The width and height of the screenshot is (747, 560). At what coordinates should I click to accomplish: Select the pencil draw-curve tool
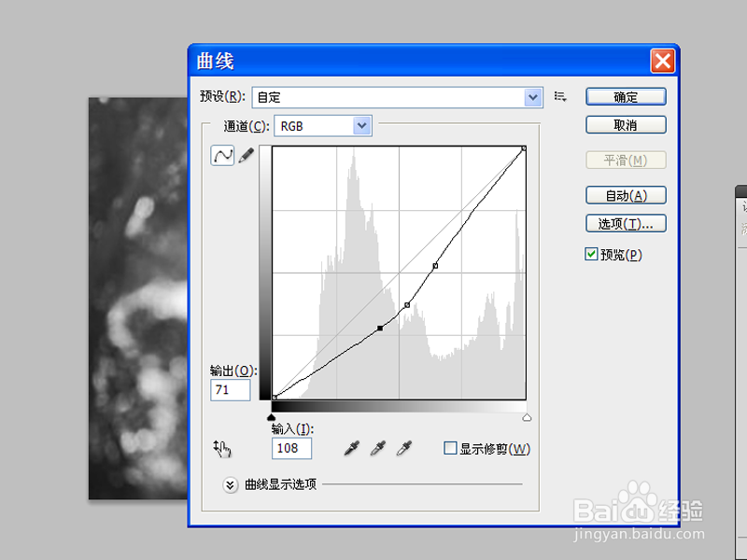point(247,155)
